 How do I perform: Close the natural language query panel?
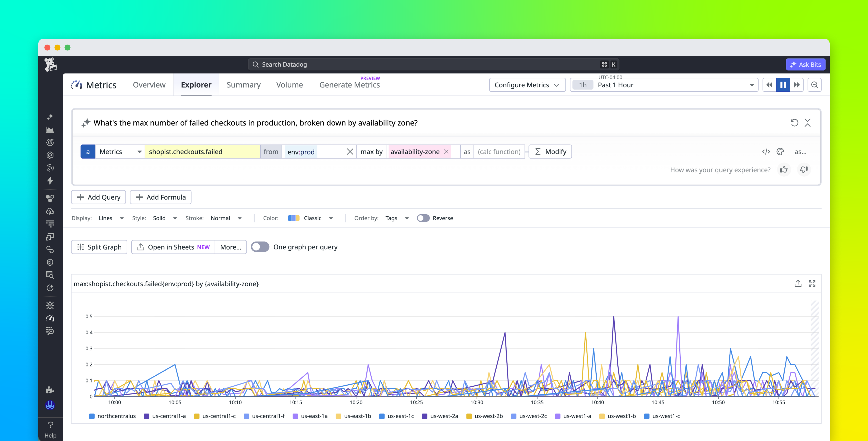click(x=807, y=123)
